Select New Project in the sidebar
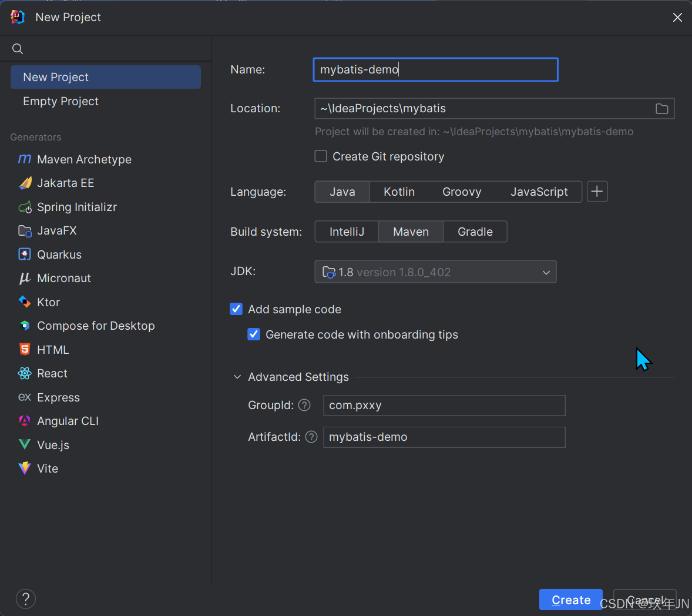Image resolution: width=692 pixels, height=616 pixels. tap(106, 77)
